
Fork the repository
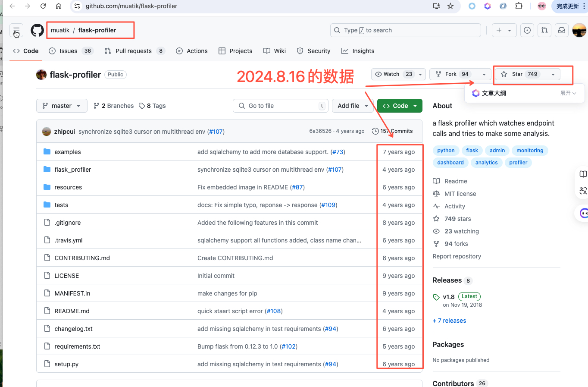(x=450, y=74)
